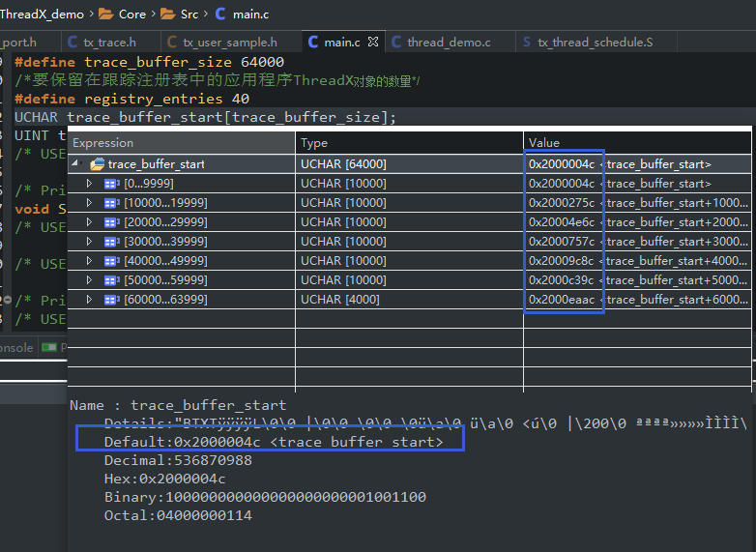756x552 pixels.
Task: Click the Src folder breadcrumb icon
Action: click(167, 14)
